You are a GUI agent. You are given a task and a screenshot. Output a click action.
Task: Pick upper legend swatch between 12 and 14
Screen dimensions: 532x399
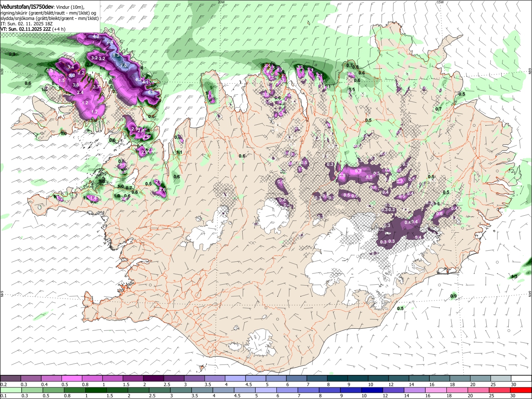[399, 379]
